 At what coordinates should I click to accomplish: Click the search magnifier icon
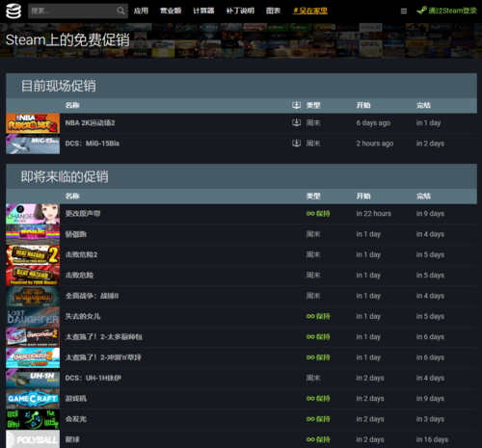pos(120,11)
